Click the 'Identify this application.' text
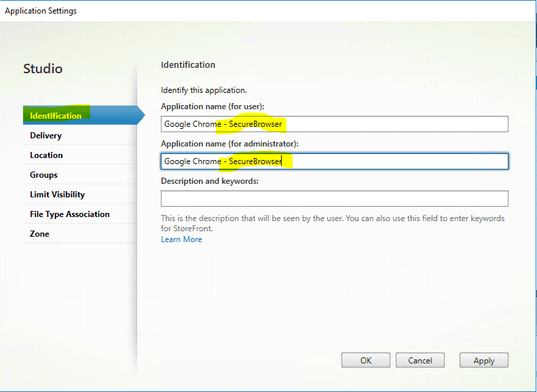Image resolution: width=537 pixels, height=392 pixels. click(x=204, y=90)
